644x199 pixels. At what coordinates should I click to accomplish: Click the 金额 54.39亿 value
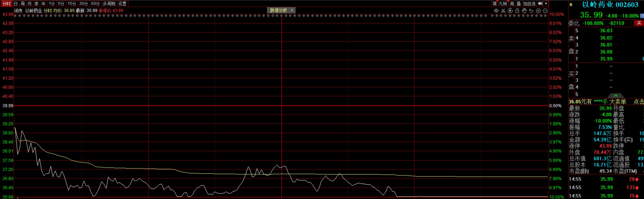[602, 139]
